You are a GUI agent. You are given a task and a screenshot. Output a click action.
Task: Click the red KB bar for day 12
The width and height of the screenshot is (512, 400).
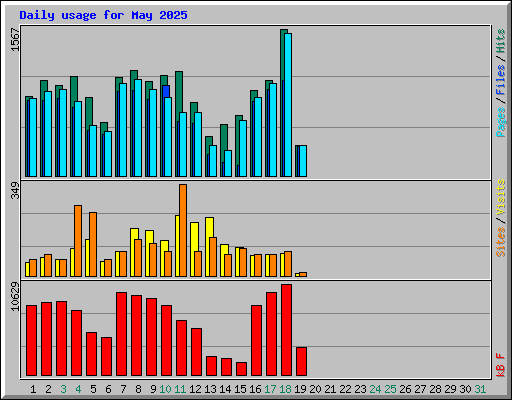[x=196, y=352]
